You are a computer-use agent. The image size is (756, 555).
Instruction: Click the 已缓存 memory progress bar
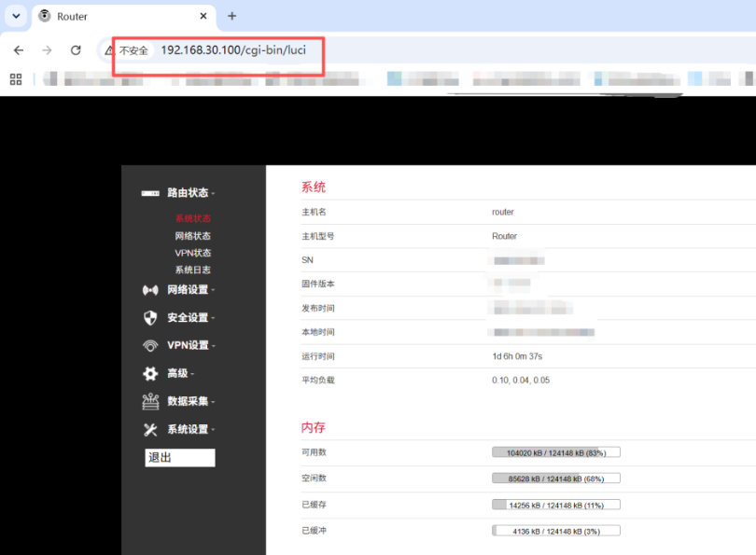(x=556, y=505)
